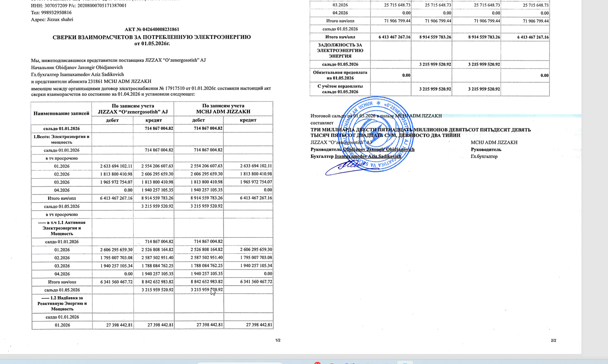Viewport: 608px width, 364px height.
Task: Select the phone line Тел: 998932950816
Action: click(x=51, y=12)
